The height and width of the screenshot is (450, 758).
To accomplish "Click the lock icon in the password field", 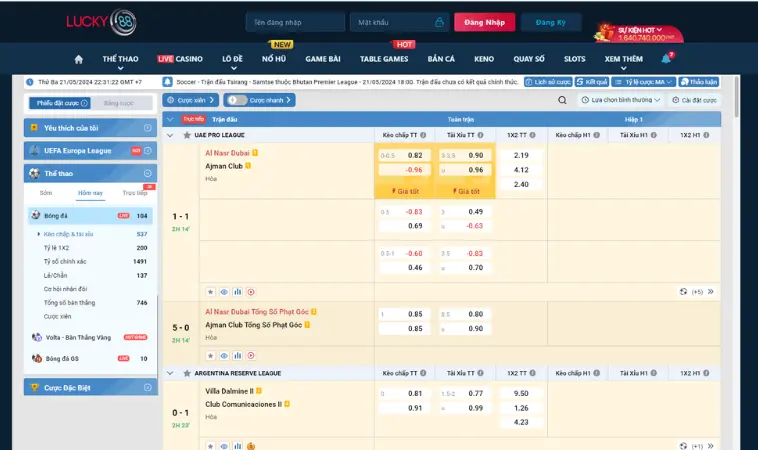I will click(439, 22).
